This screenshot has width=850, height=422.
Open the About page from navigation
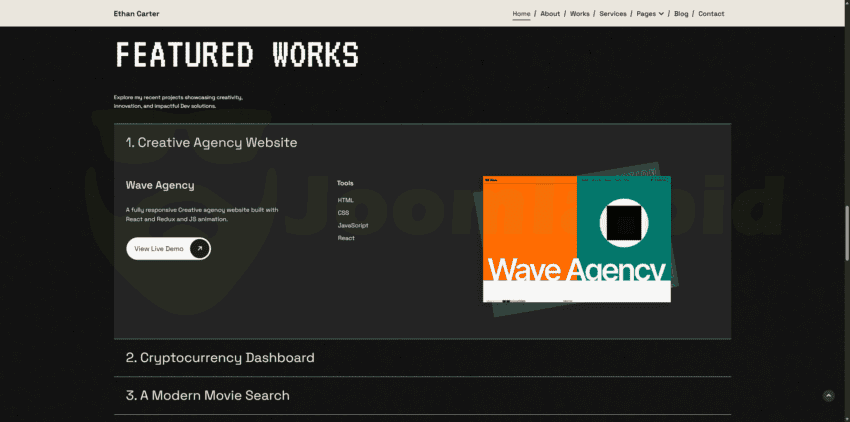click(550, 14)
